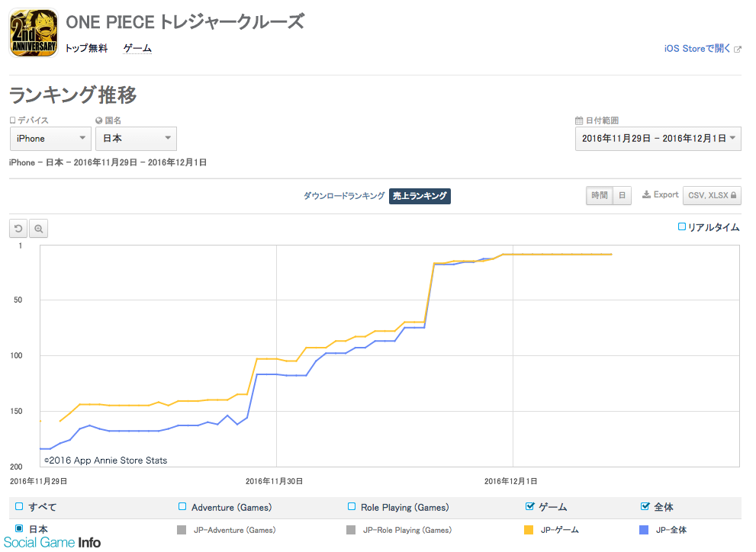Switch chart granularity to 時間

(x=600, y=195)
